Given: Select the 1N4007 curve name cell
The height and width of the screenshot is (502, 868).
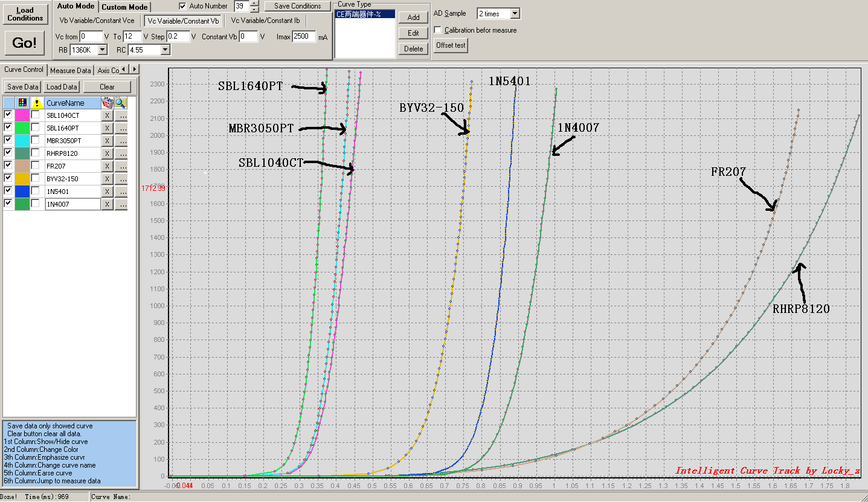Looking at the screenshot, I should [x=72, y=204].
